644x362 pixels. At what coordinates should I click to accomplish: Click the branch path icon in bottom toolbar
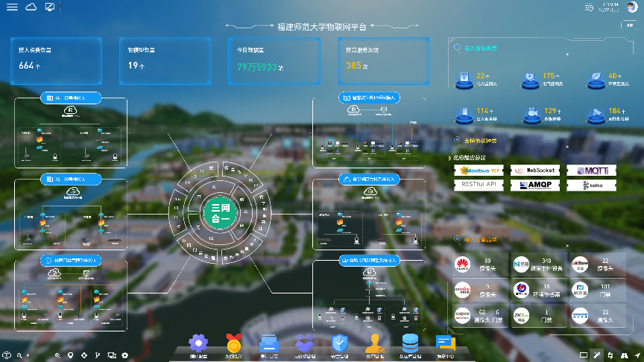[x=98, y=355]
